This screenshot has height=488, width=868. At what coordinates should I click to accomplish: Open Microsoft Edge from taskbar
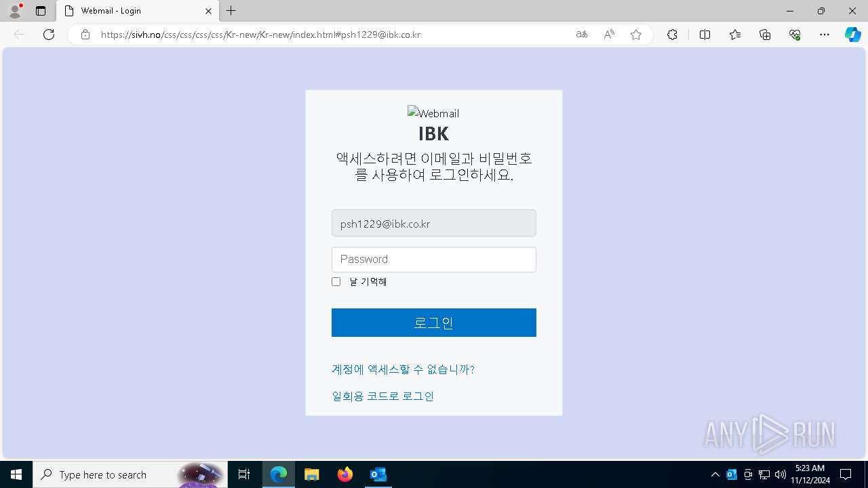[279, 474]
